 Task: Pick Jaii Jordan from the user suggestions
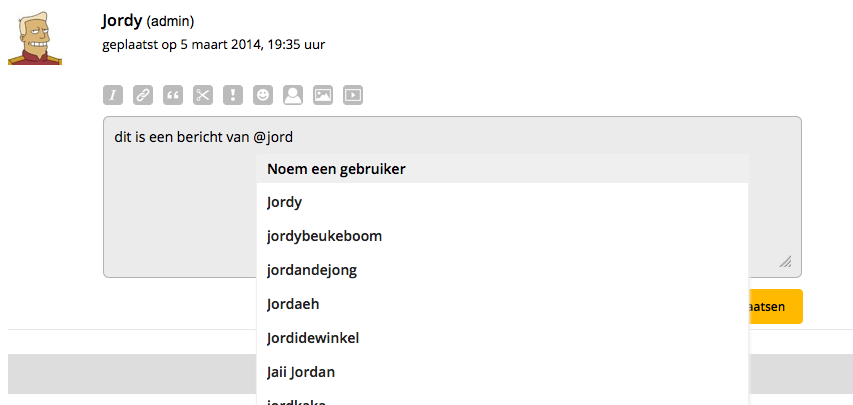(301, 372)
